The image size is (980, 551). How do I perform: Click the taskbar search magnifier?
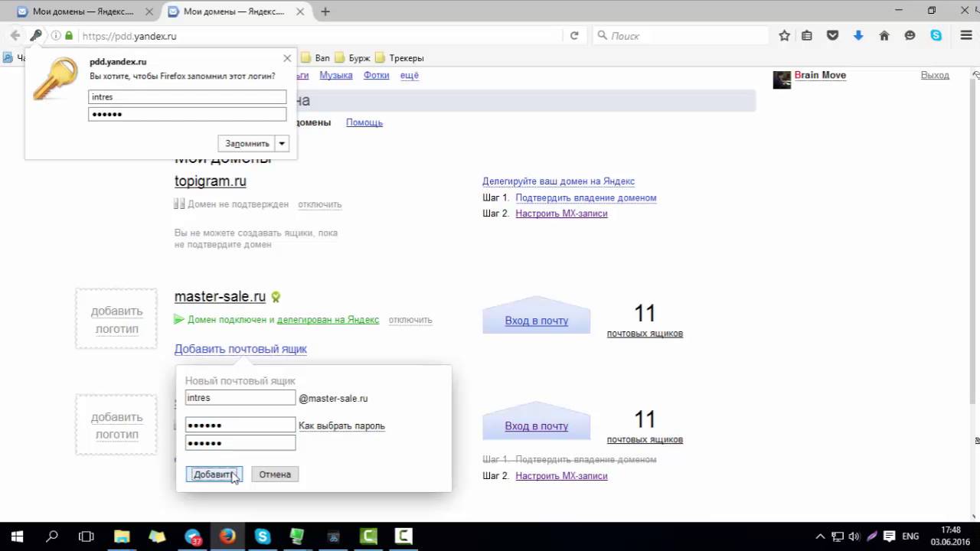point(52,536)
